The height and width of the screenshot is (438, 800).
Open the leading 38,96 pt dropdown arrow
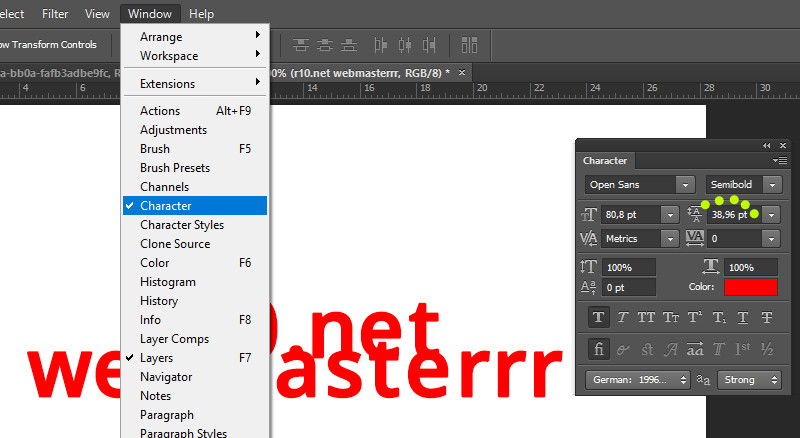771,215
